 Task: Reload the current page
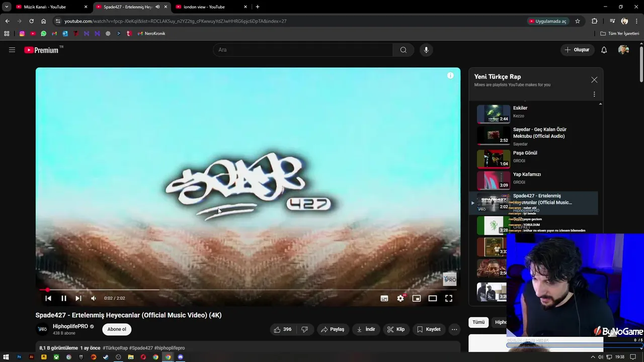(x=31, y=21)
